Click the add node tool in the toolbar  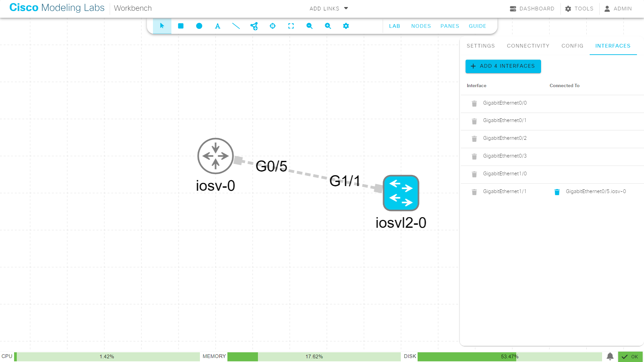click(x=254, y=26)
